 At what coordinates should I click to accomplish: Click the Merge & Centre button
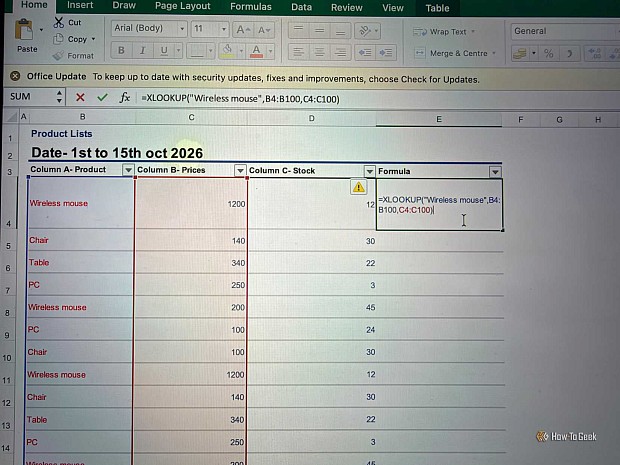point(455,53)
